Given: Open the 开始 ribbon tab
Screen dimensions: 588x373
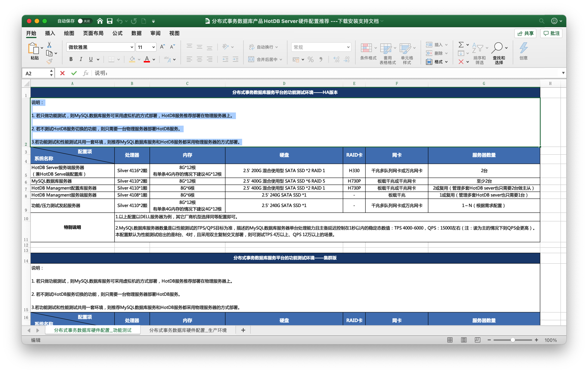Looking at the screenshot, I should click(31, 33).
